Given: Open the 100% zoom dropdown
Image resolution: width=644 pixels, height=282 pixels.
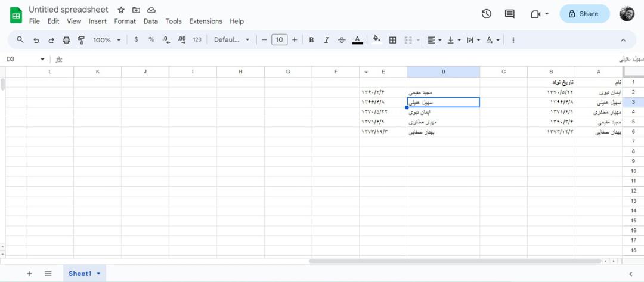Looking at the screenshot, I should click(107, 40).
